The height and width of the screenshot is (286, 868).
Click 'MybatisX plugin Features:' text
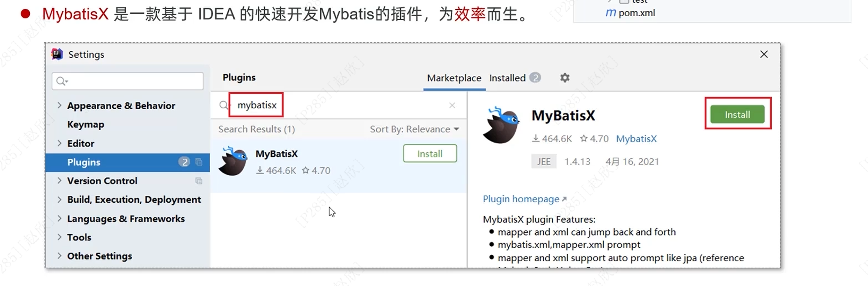pyautogui.click(x=539, y=219)
